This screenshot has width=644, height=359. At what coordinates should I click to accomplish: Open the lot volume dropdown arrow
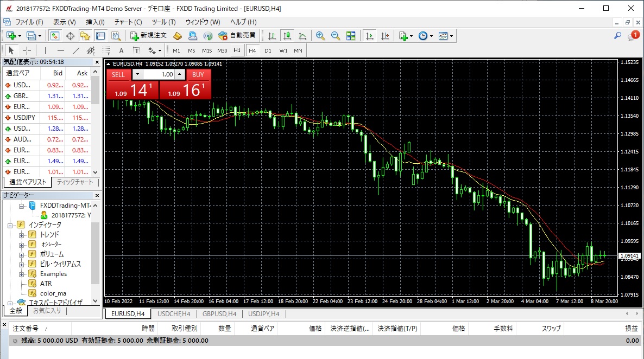tap(137, 75)
